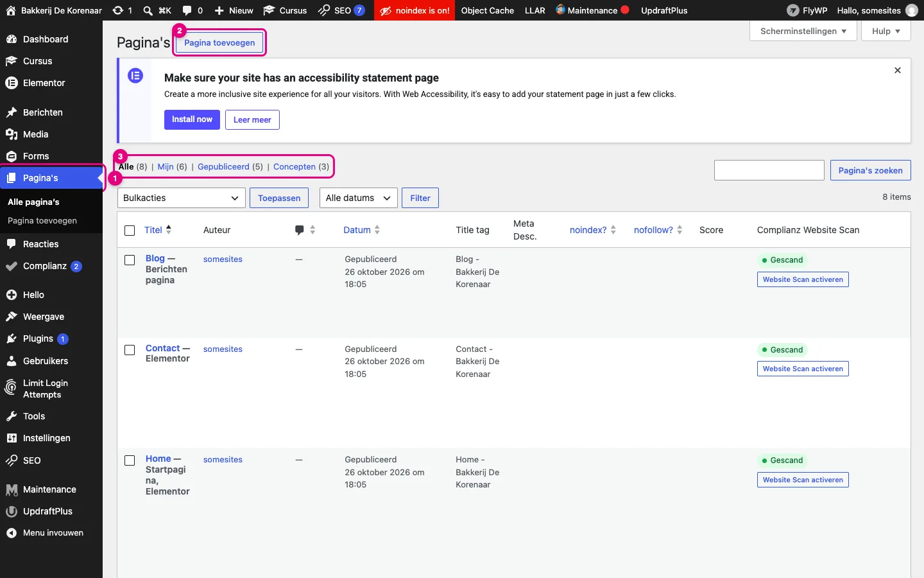Click the Leer meer button
This screenshot has height=578, width=924.
point(252,119)
